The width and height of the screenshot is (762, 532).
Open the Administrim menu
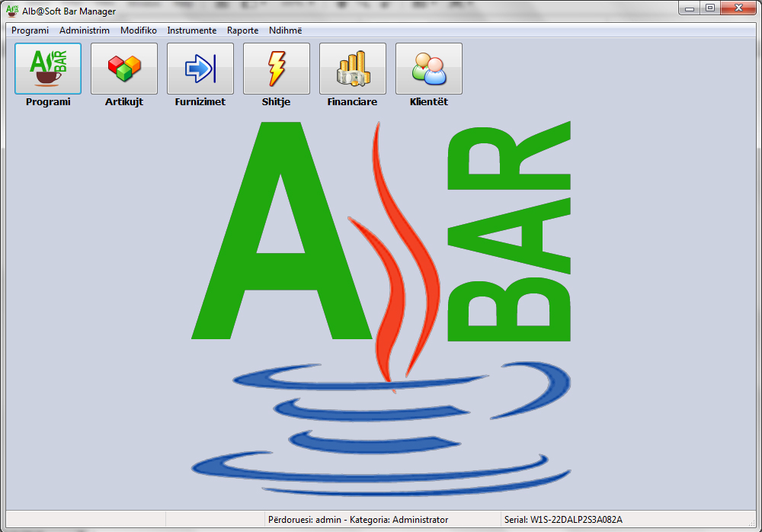(x=85, y=30)
